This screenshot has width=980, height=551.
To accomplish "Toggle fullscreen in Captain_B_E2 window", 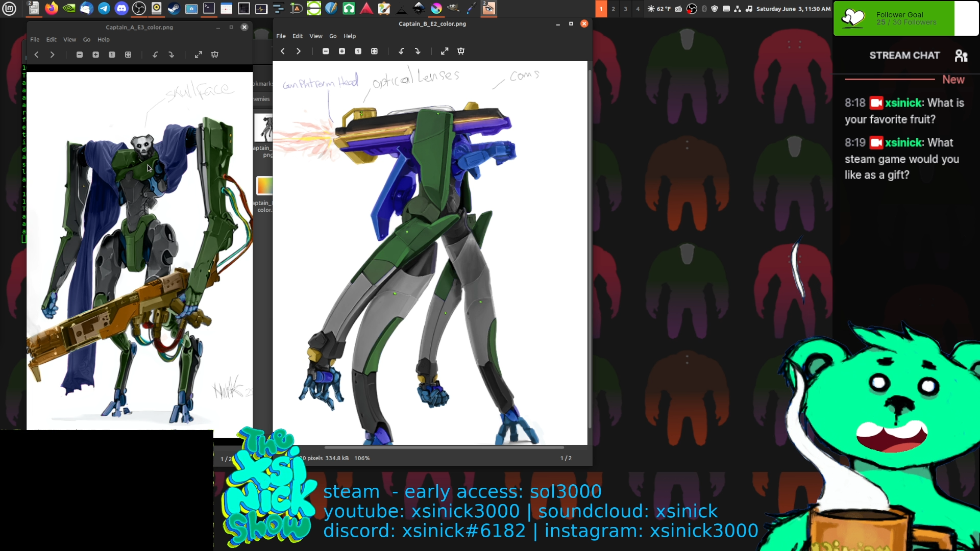I will pos(445,51).
